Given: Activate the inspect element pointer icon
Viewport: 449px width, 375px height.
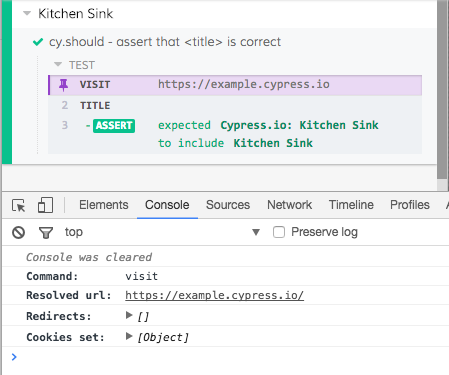Looking at the screenshot, I should pos(18,205).
